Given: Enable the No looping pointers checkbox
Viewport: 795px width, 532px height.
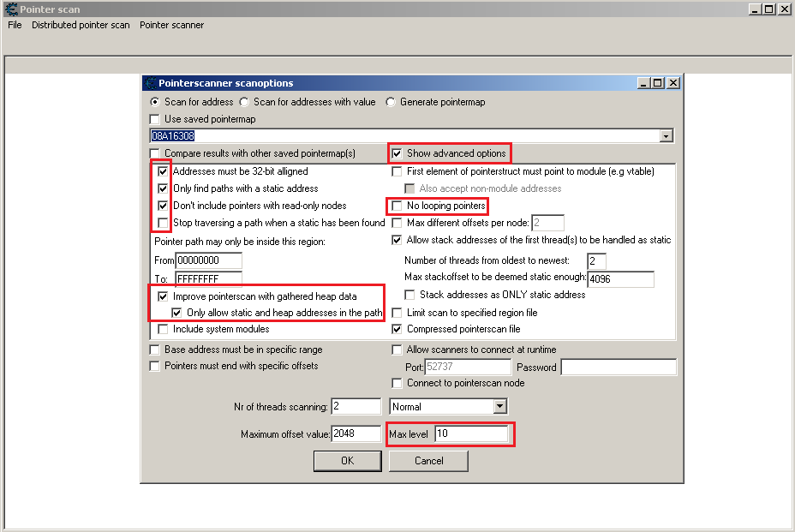Looking at the screenshot, I should (397, 206).
